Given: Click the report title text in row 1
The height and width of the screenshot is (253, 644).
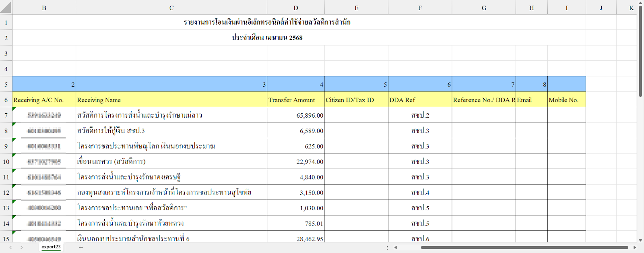Looking at the screenshot, I should click(x=267, y=22).
